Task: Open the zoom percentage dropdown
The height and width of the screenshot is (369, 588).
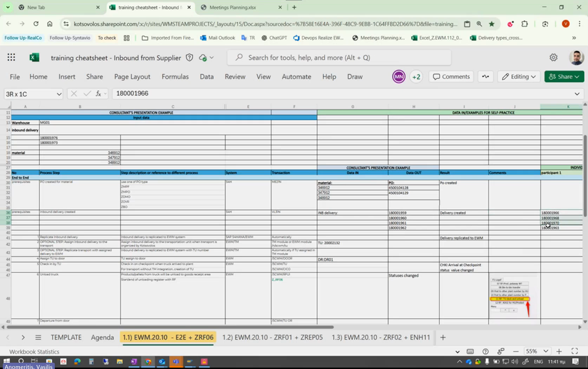Action: pyautogui.click(x=545, y=351)
